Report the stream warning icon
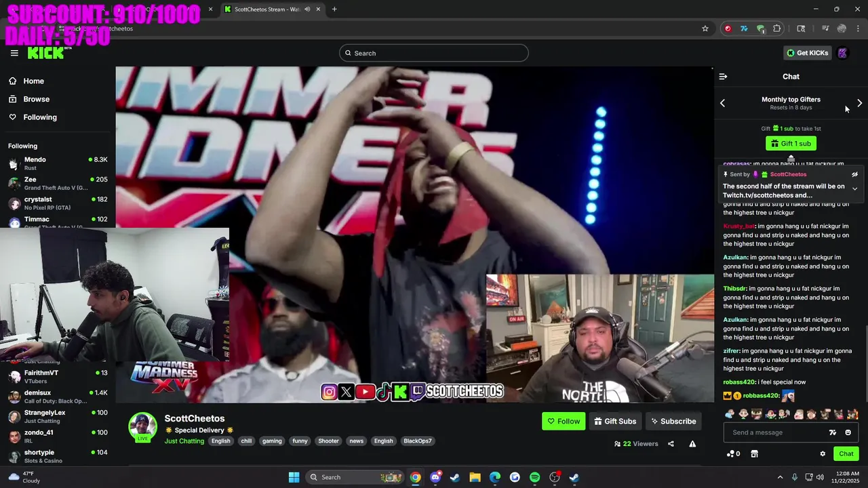The image size is (868, 488). (x=692, y=444)
